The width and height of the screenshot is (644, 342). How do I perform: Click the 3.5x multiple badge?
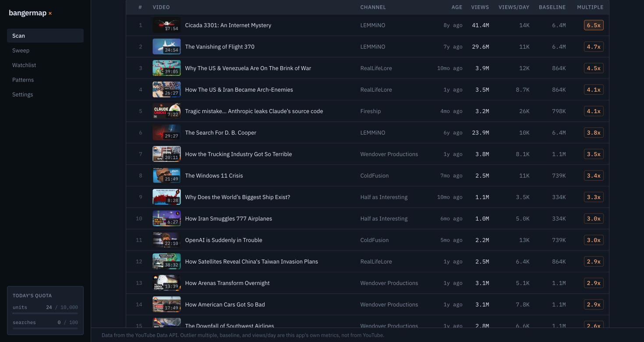click(594, 154)
